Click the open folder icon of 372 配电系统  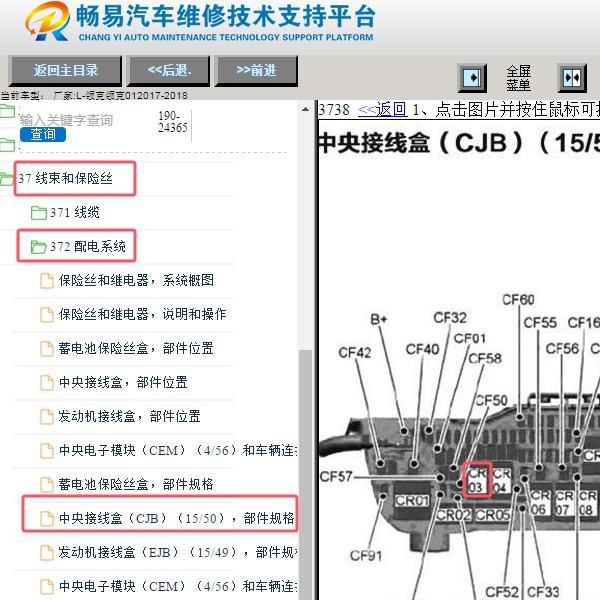(x=39, y=247)
